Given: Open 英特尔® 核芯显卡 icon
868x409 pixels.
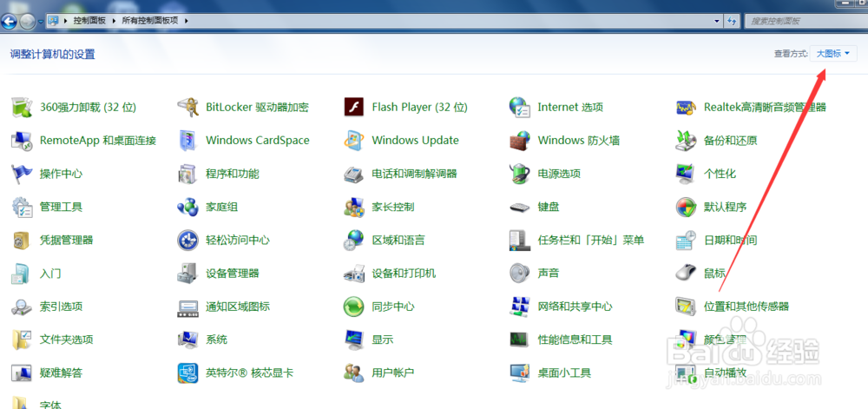Looking at the screenshot, I should click(x=188, y=373).
